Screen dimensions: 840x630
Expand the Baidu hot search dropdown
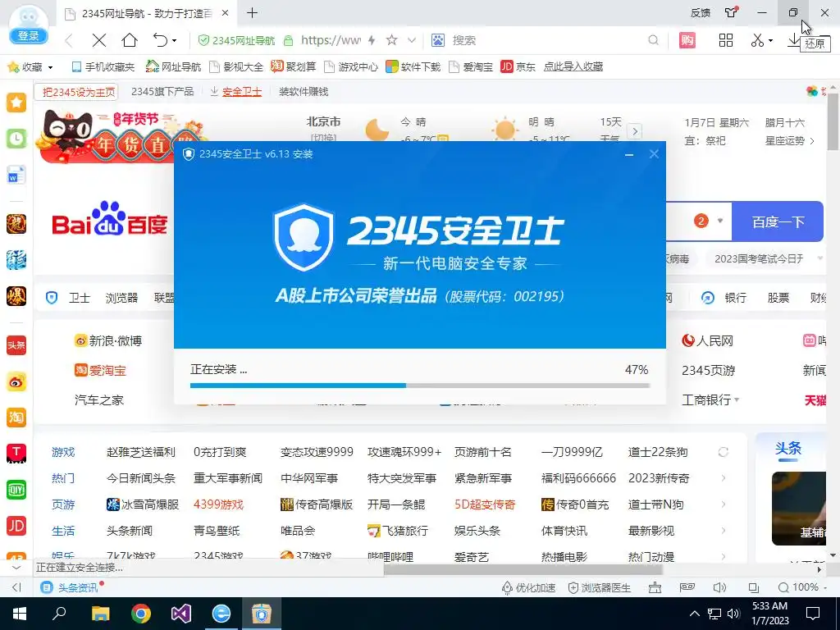720,221
